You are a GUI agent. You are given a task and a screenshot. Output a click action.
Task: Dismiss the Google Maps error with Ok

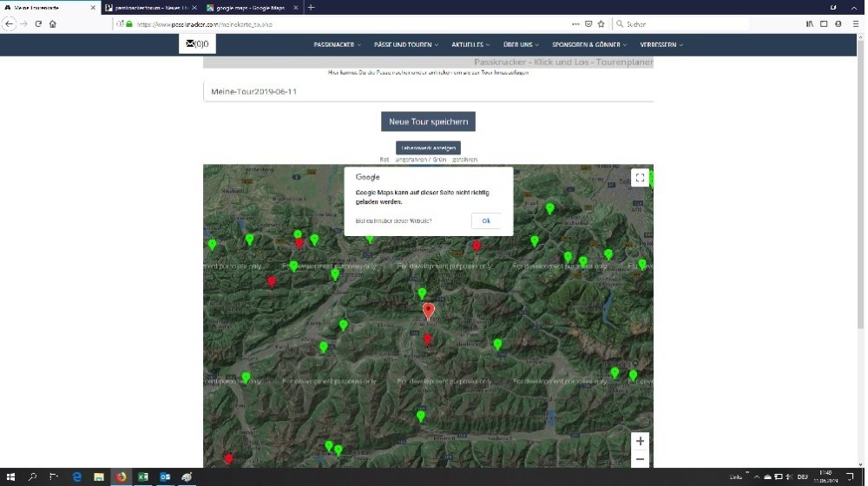tap(486, 220)
